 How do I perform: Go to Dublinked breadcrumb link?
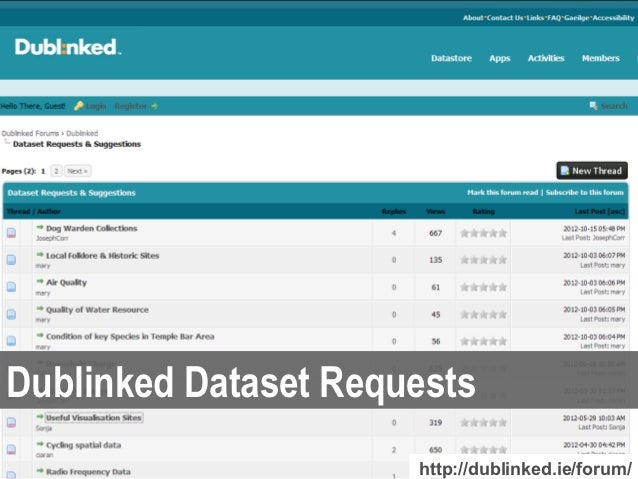(82, 133)
